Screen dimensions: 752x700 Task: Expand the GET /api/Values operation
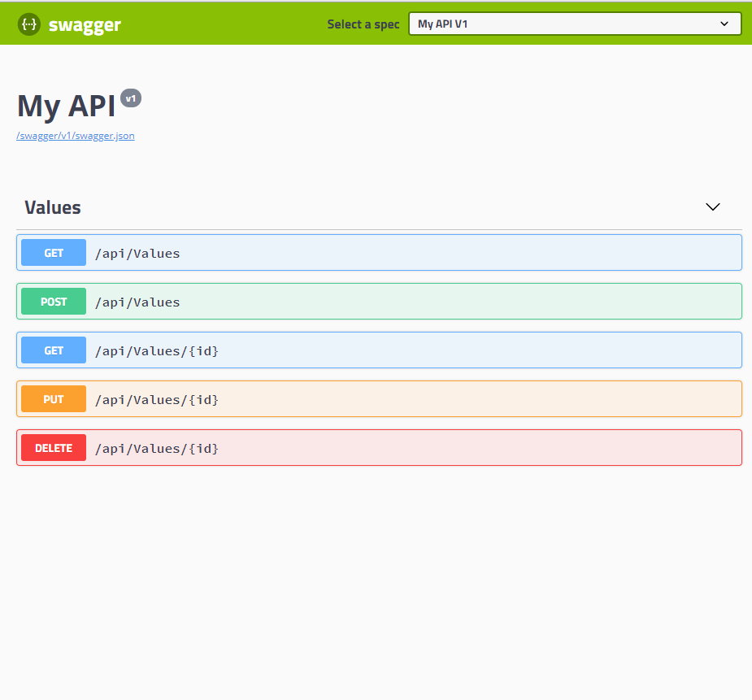click(379, 253)
